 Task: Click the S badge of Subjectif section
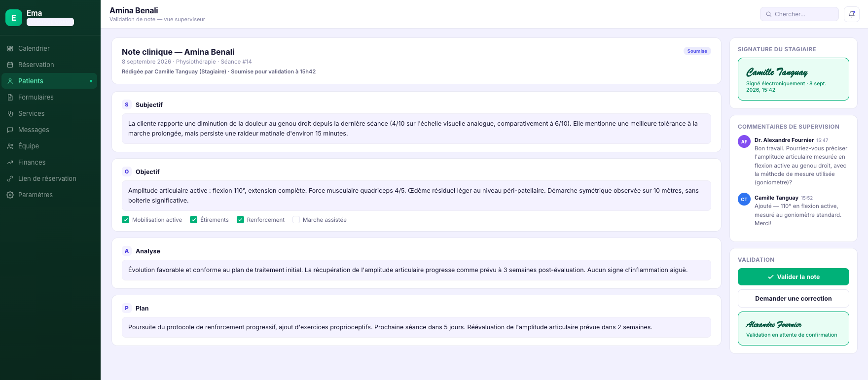(127, 104)
